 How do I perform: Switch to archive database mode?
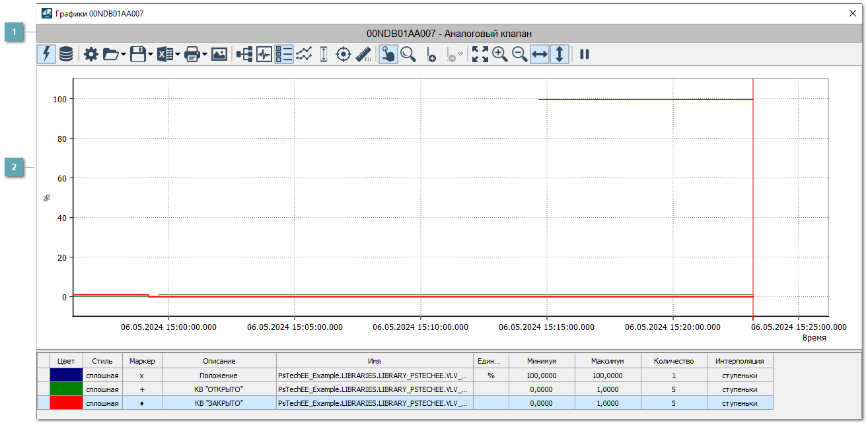click(x=66, y=55)
